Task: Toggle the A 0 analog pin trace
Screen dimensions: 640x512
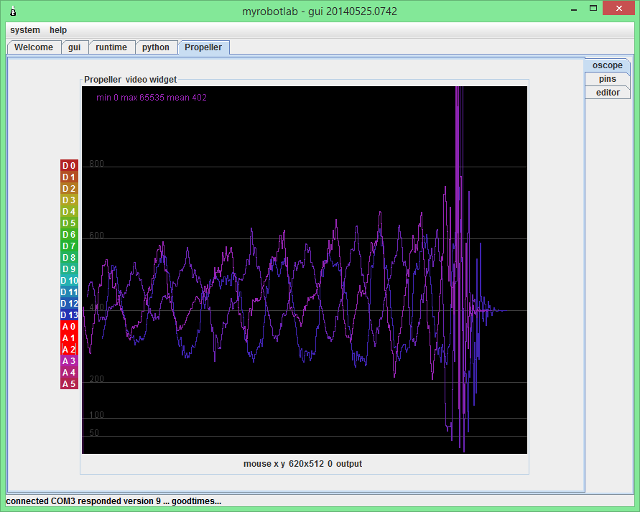Action: tap(69, 326)
